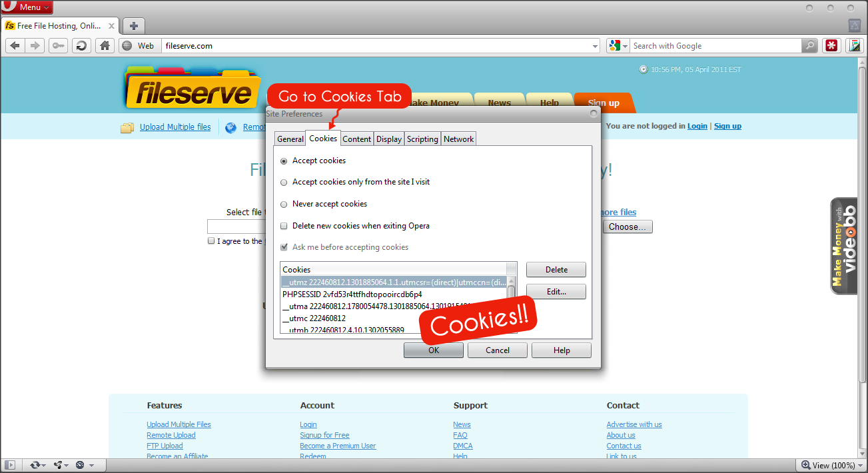Switch to the Scripting tab
This screenshot has width=868, height=473.
click(423, 139)
